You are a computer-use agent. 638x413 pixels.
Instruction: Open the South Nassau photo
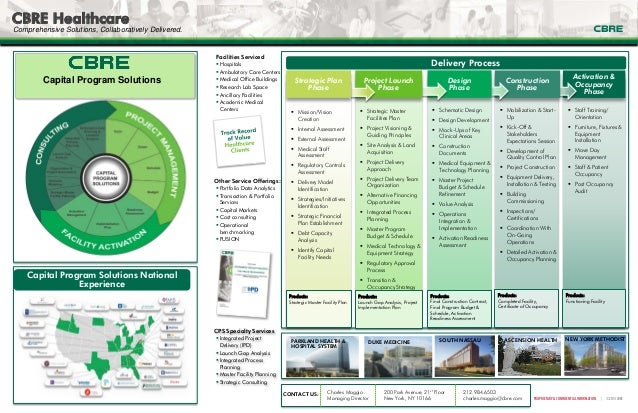coord(465,356)
